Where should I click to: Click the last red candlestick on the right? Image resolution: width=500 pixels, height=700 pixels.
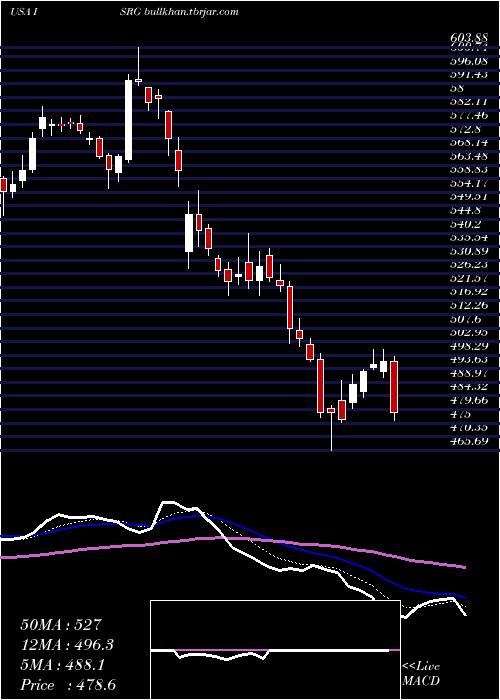(x=394, y=387)
